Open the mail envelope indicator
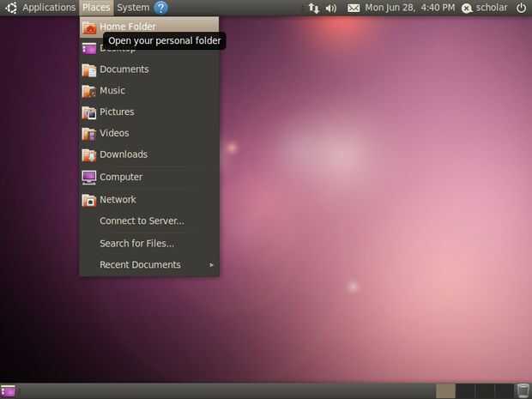 (x=354, y=8)
